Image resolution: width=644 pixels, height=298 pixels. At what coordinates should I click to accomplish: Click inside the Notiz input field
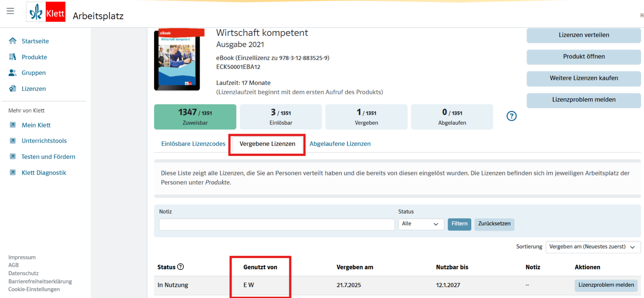(276, 225)
